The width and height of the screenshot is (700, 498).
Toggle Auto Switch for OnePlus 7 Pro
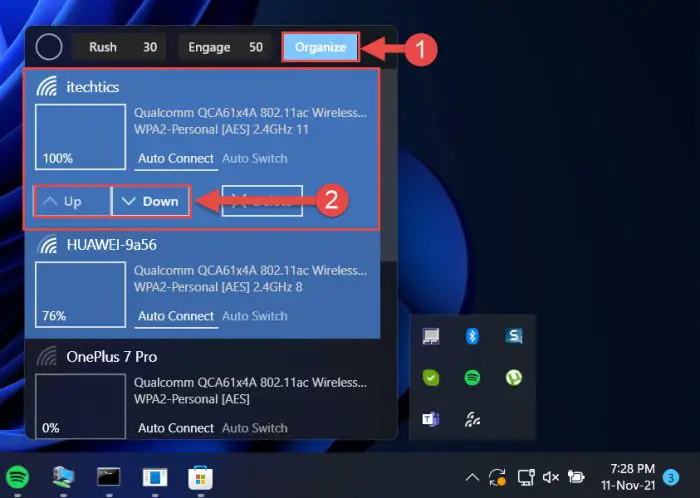[254, 428]
